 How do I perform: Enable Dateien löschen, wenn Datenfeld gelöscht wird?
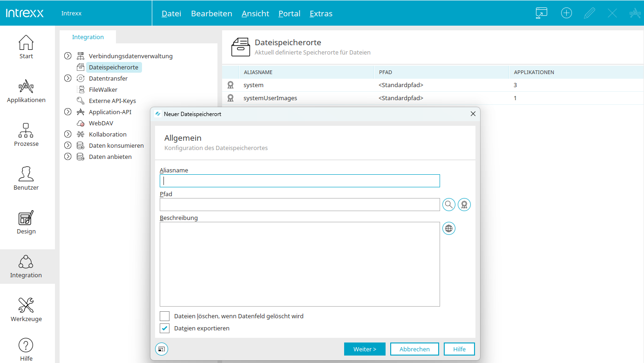click(x=165, y=316)
